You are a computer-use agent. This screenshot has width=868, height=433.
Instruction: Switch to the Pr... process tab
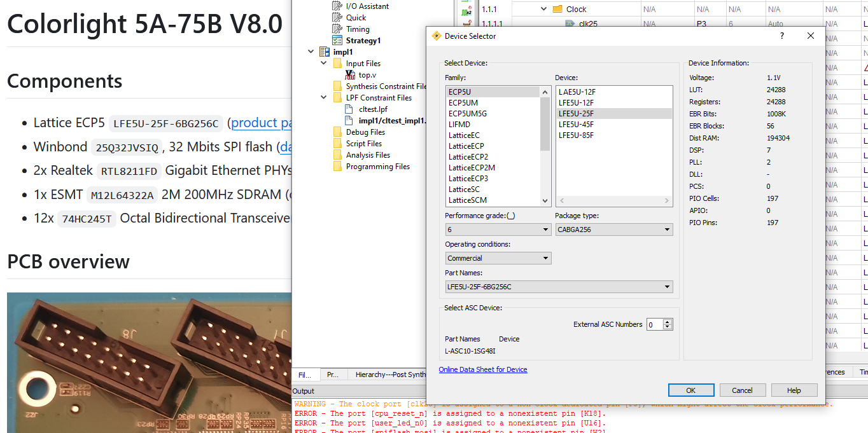333,375
